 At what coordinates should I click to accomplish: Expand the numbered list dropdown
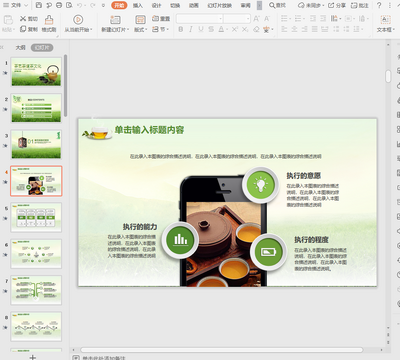point(304,19)
